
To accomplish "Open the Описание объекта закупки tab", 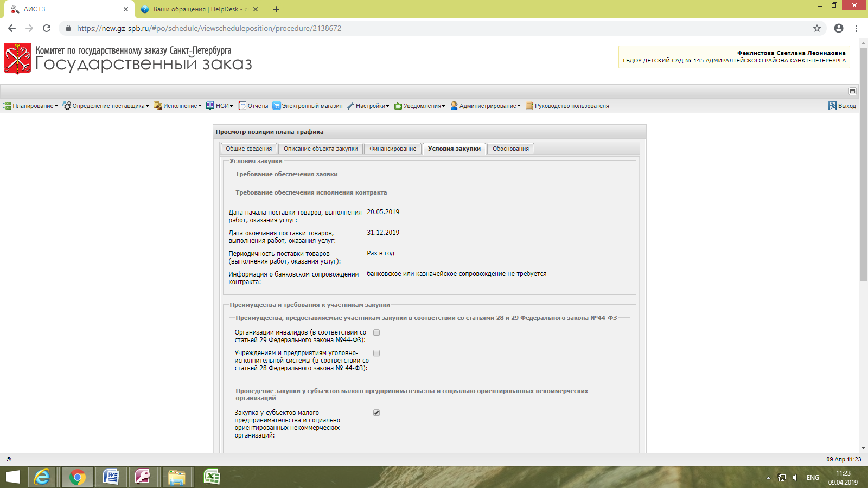I will [321, 149].
